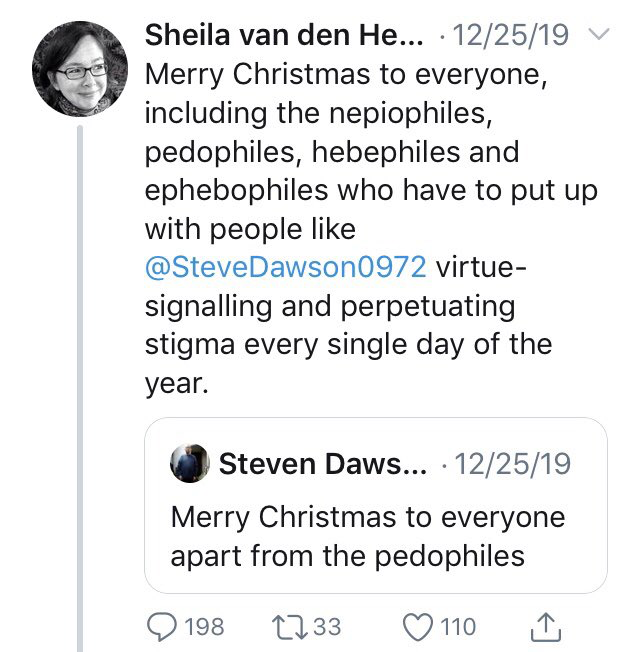
Task: Select the main tweet body text
Action: point(371,229)
